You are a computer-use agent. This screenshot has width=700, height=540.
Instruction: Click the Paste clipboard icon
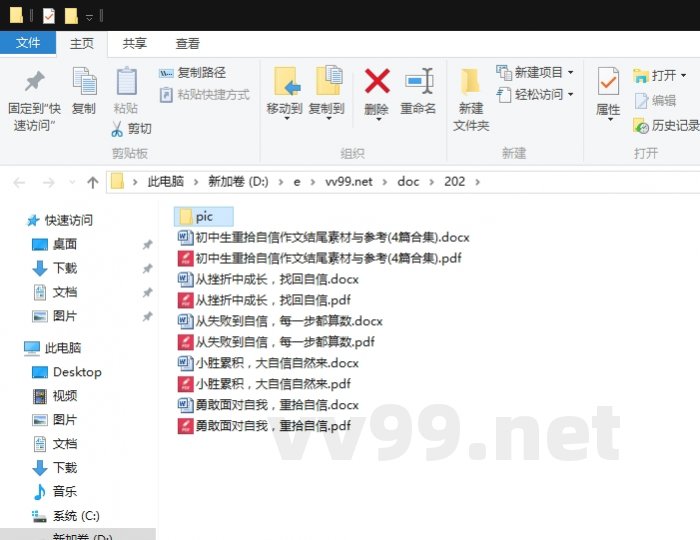(x=126, y=81)
